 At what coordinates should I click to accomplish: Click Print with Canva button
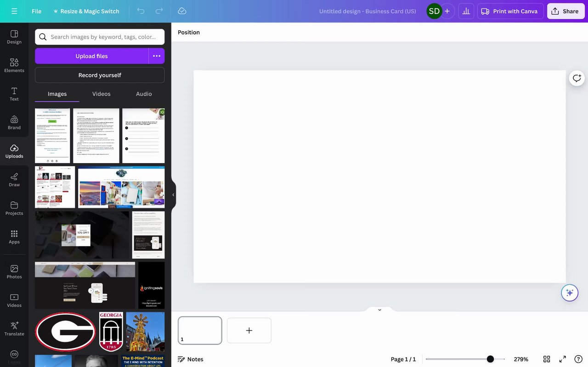510,11
